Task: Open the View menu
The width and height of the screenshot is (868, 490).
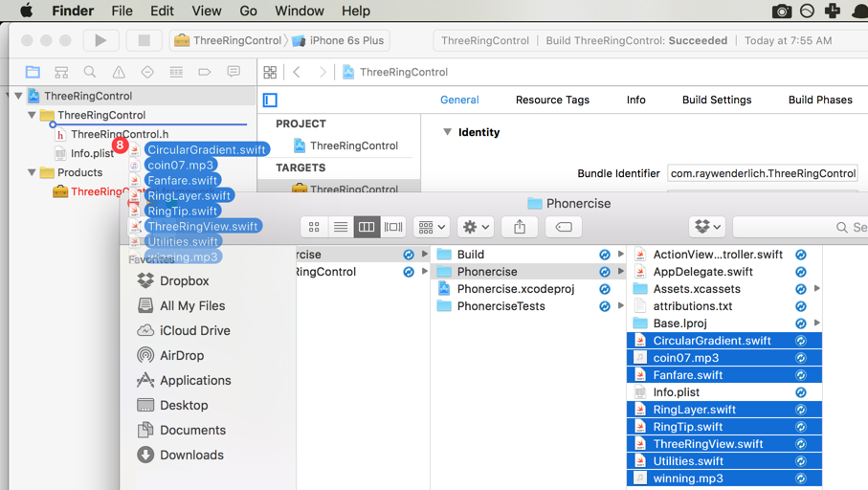Action: pos(207,11)
